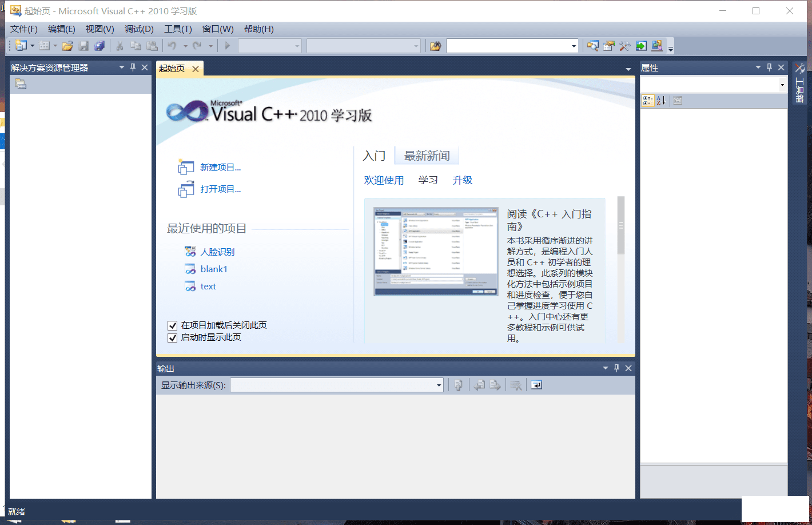Viewport: 812px width, 525px height.
Task: Open the Undo history dropdown arrow
Action: click(185, 46)
